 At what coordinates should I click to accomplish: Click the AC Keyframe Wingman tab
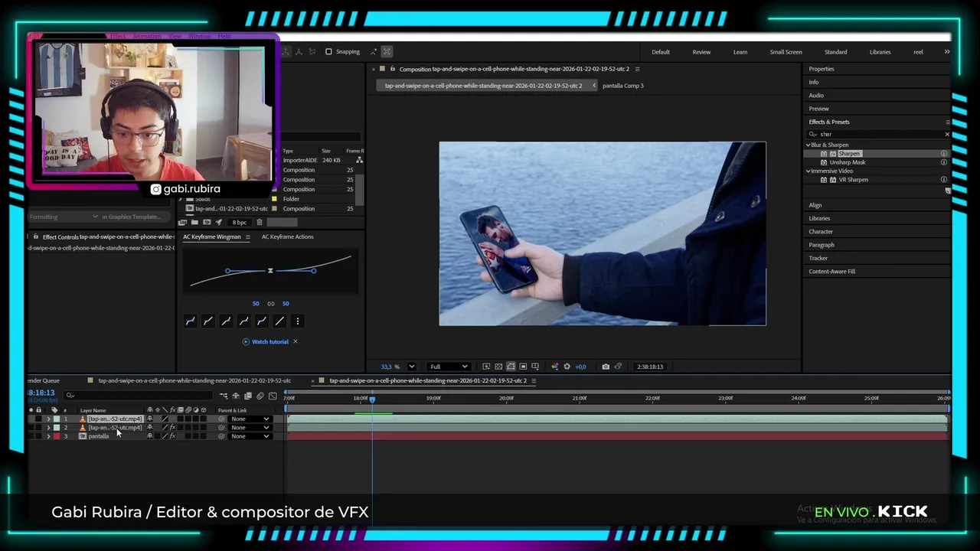(x=212, y=236)
